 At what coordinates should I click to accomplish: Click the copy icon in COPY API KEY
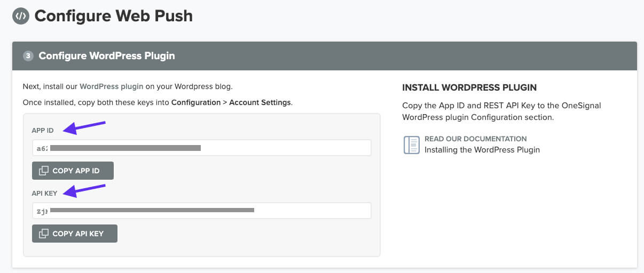[44, 234]
